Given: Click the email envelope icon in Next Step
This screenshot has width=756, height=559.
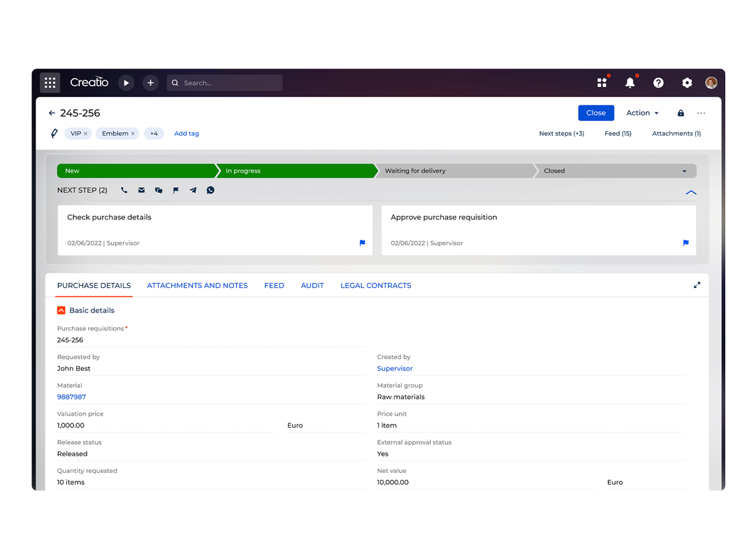Looking at the screenshot, I should tap(141, 190).
